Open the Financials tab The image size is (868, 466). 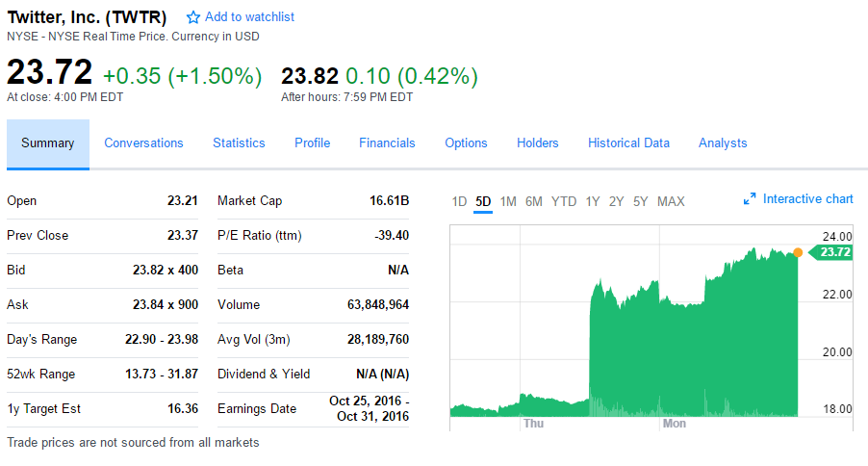pyautogui.click(x=387, y=142)
